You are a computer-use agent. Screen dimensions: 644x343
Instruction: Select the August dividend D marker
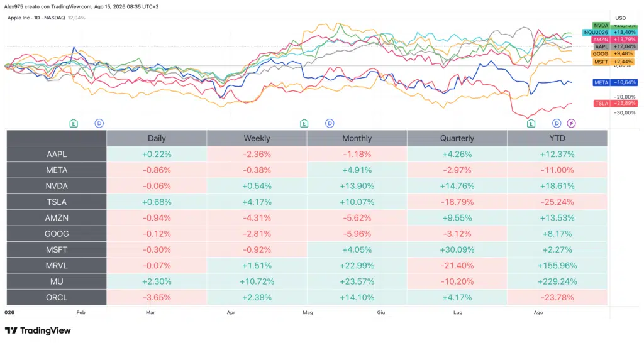[557, 123]
